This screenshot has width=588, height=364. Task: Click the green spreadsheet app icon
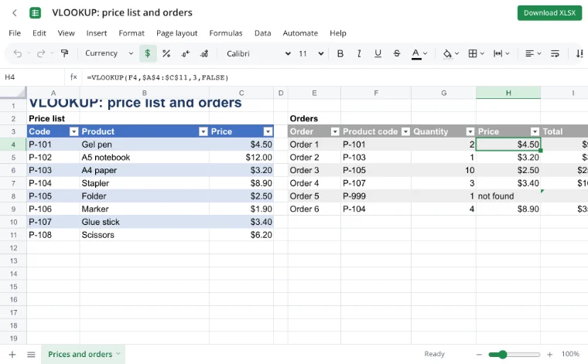point(36,13)
